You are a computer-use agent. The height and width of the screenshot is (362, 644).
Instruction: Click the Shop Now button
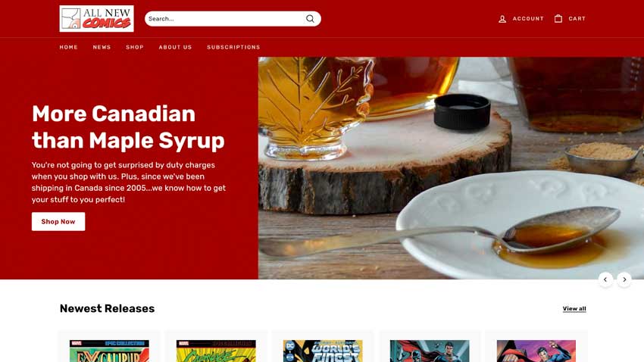[58, 222]
